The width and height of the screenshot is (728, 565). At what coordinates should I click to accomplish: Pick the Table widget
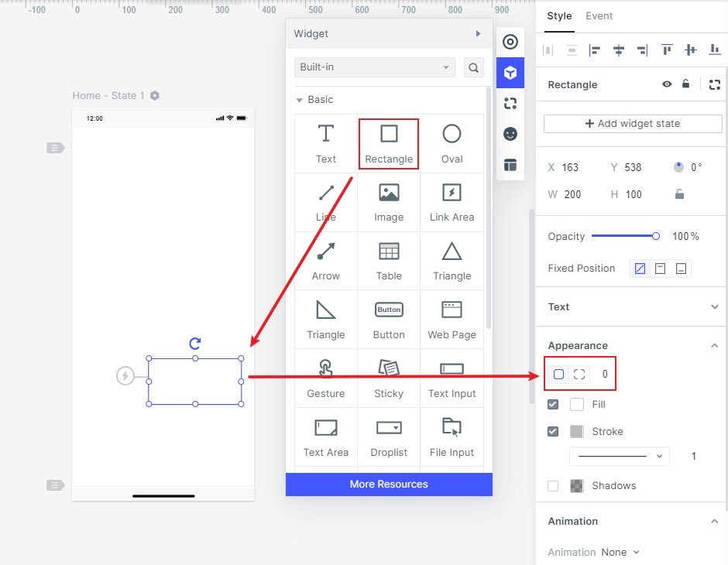(389, 261)
